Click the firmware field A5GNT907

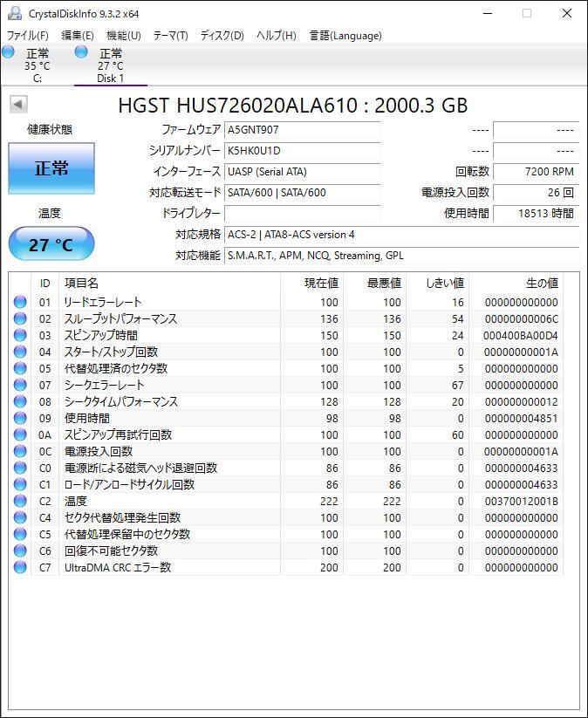pyautogui.click(x=302, y=130)
